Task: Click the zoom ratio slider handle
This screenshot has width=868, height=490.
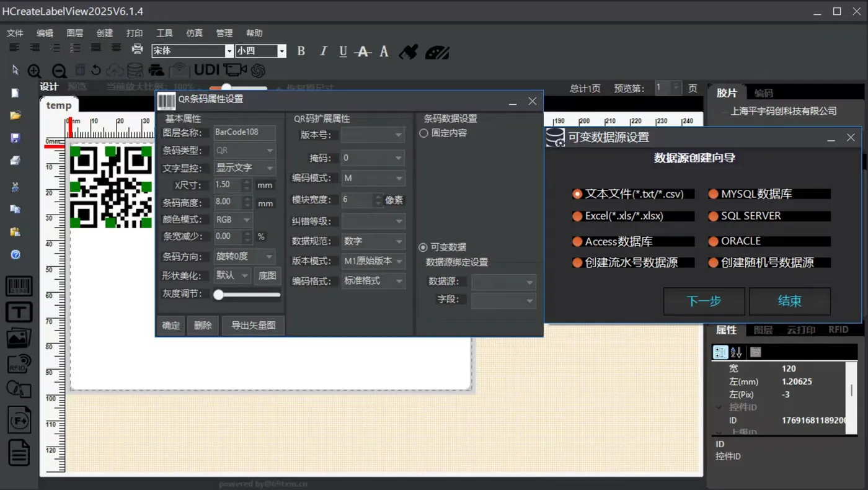Action: click(x=226, y=88)
